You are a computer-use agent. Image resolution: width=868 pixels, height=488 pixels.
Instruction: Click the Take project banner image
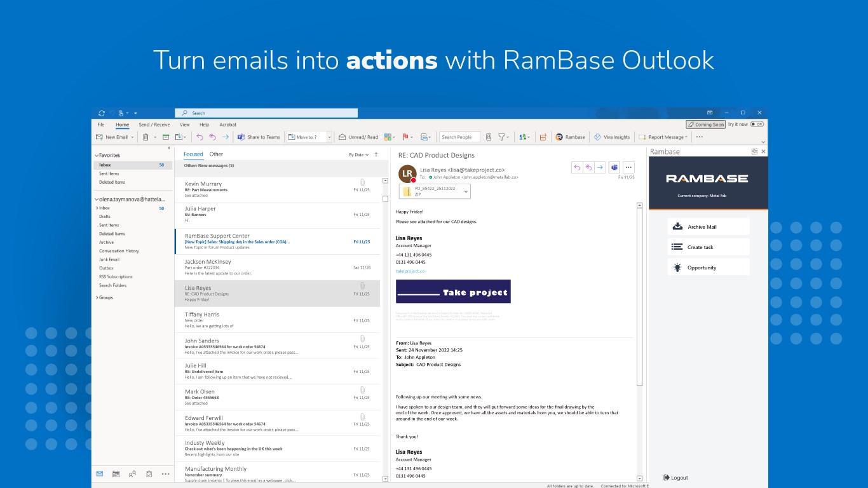[453, 292]
